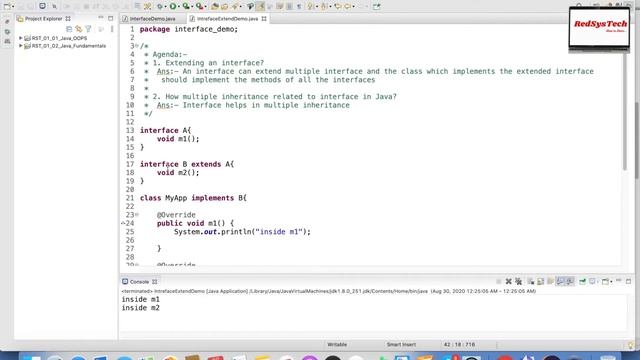This screenshot has height=360, width=640.
Task: Click the Open Type toolbar icon
Action: 214,6
